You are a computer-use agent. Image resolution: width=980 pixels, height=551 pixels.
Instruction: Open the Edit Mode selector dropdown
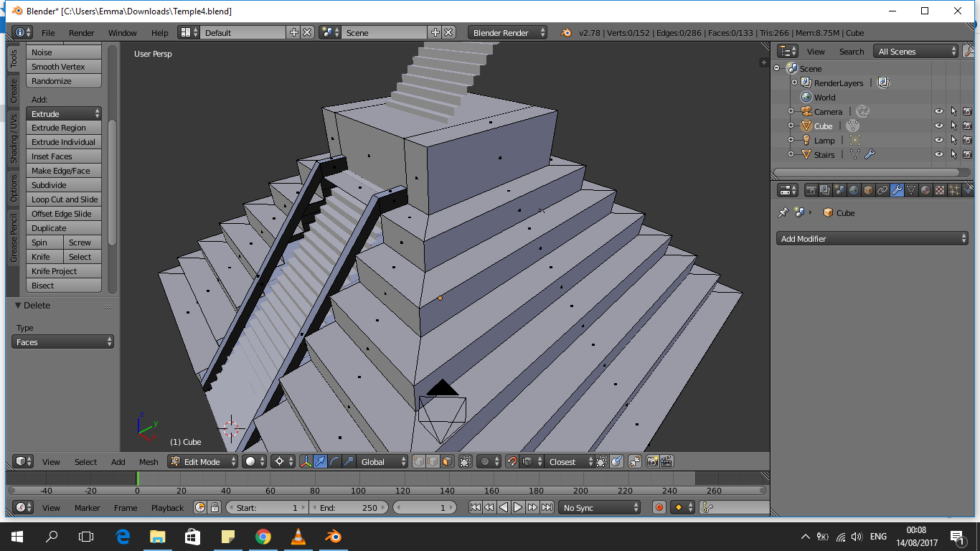click(x=203, y=461)
